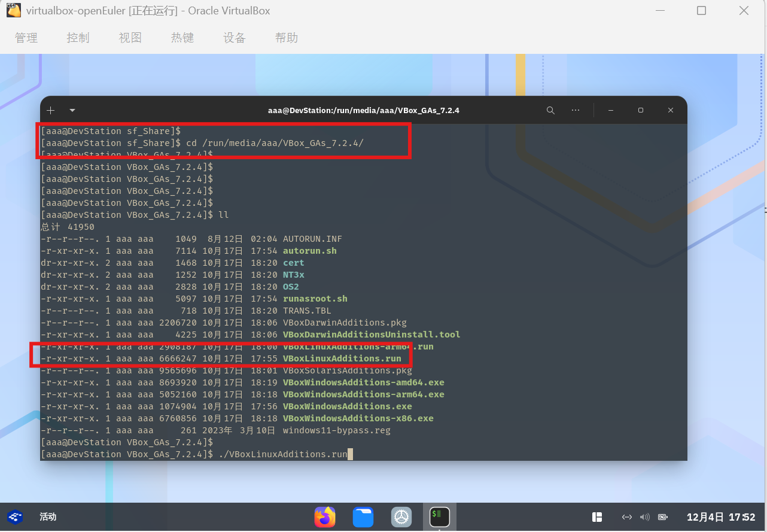Select the Terminal icon in taskbar
The image size is (767, 532).
coord(440,517)
